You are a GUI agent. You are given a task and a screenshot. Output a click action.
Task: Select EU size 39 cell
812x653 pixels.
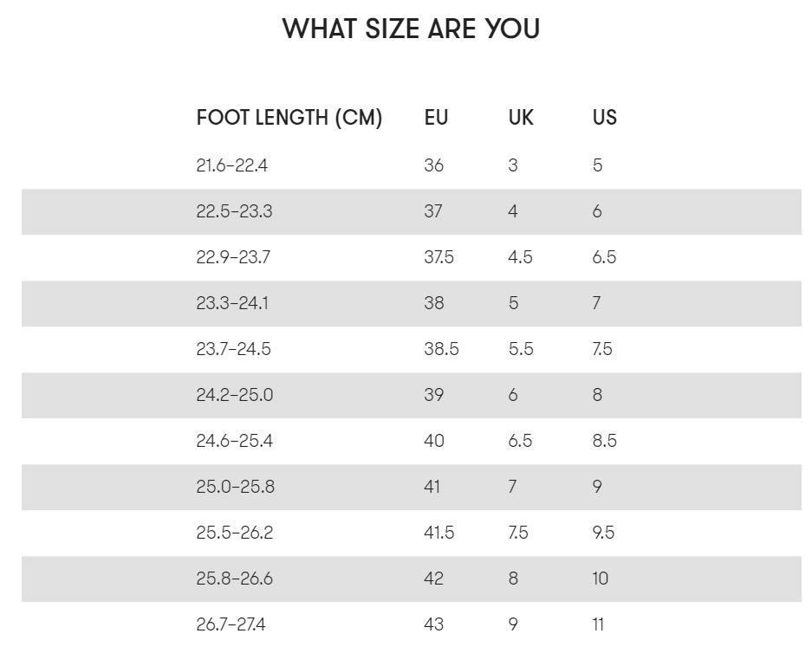434,395
